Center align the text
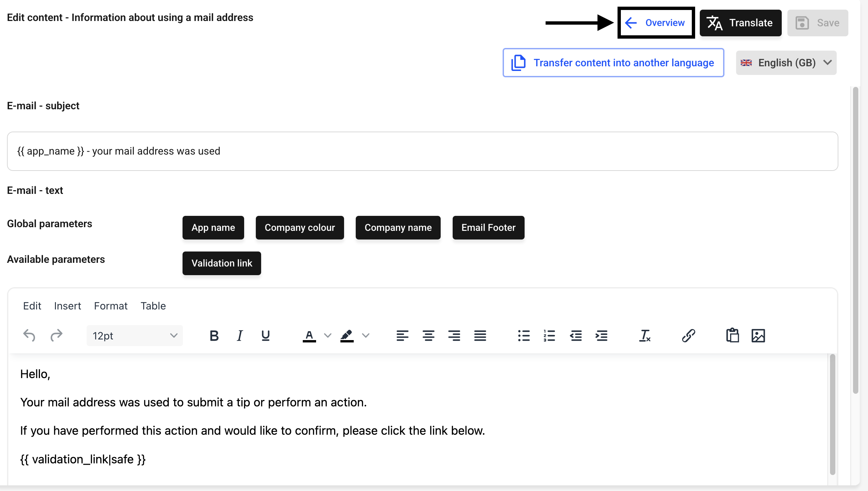 click(428, 335)
